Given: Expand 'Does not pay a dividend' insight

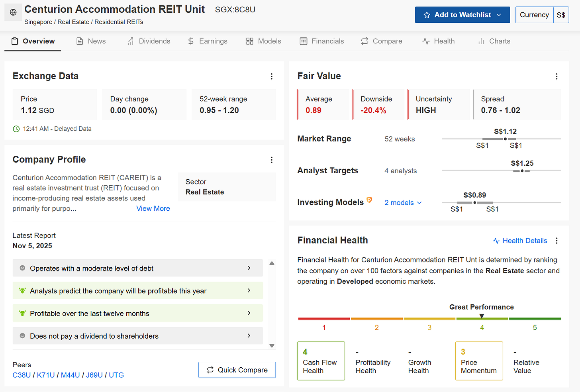Looking at the screenshot, I should click(138, 336).
